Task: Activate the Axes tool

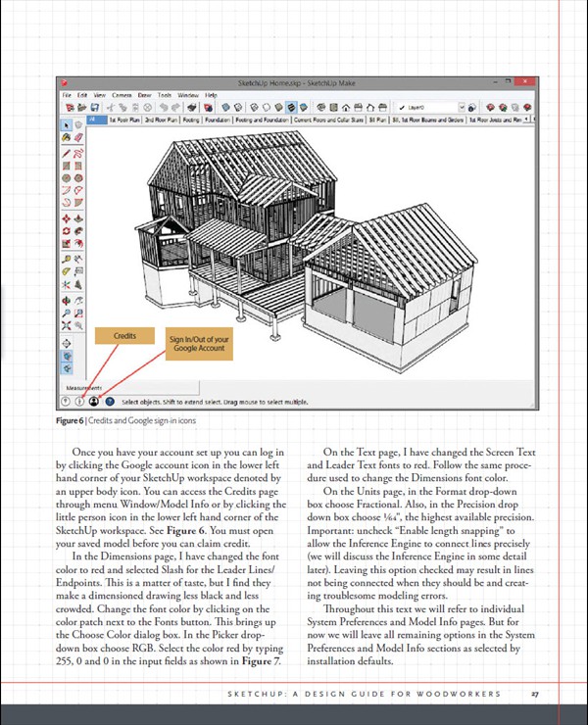Action: (x=67, y=284)
